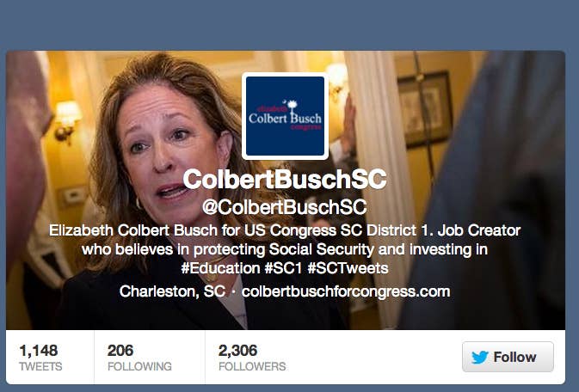Click the @ColbertBuschSC handle
579x392 pixels.
284,207
